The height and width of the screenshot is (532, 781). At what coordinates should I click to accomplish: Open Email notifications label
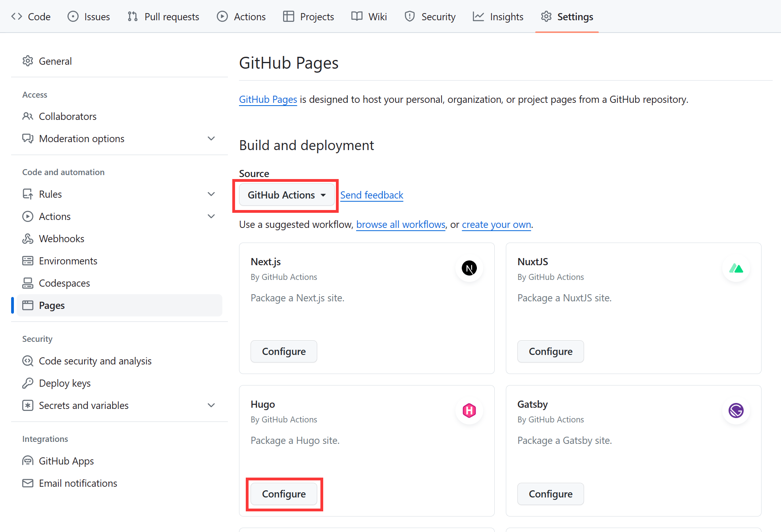pyautogui.click(x=78, y=483)
